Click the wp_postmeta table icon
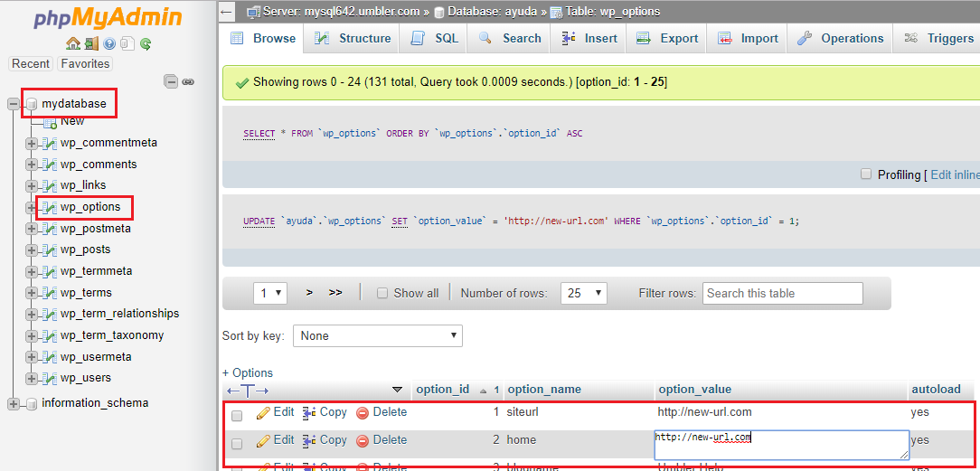The height and width of the screenshot is (471, 980). [50, 229]
